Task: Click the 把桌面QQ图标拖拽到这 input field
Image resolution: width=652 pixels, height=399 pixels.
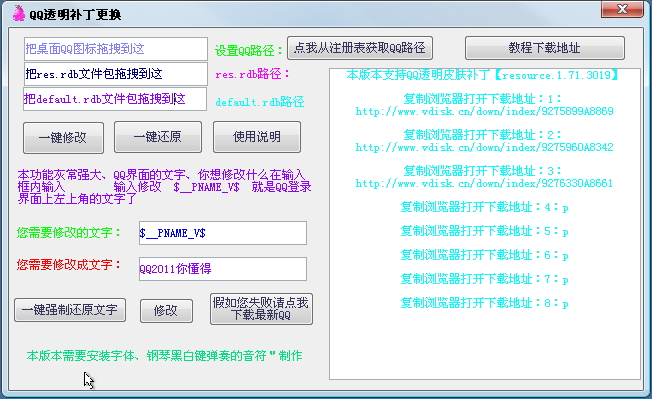Action: [116, 49]
